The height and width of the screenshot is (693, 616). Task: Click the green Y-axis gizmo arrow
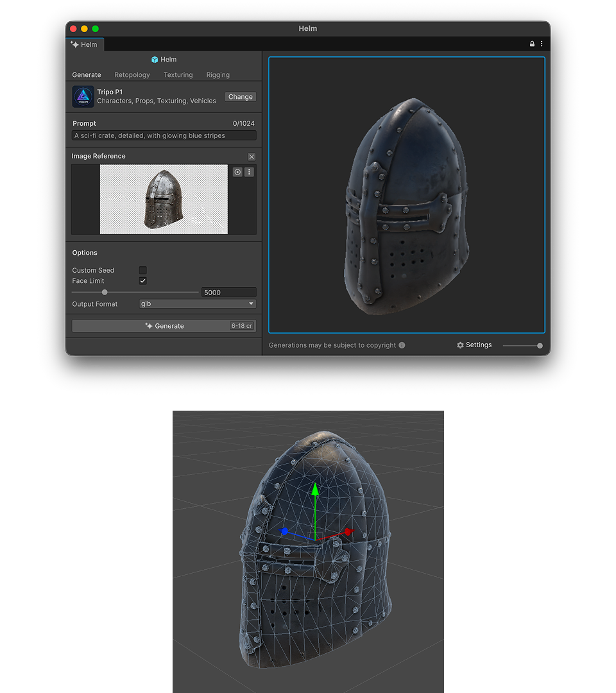coord(315,488)
